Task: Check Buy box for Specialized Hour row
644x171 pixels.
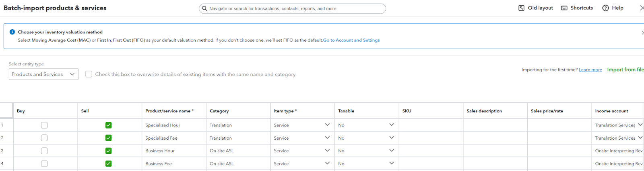Action: pos(44,125)
